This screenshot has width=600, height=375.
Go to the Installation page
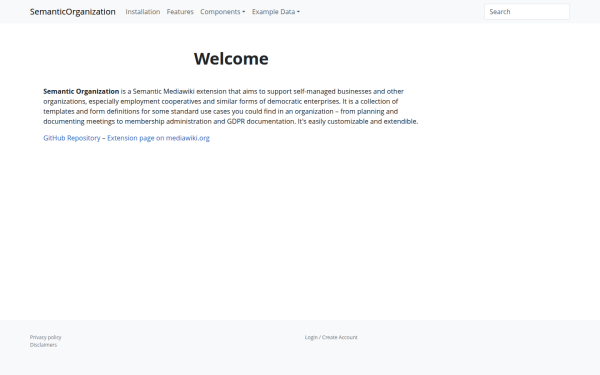point(143,12)
